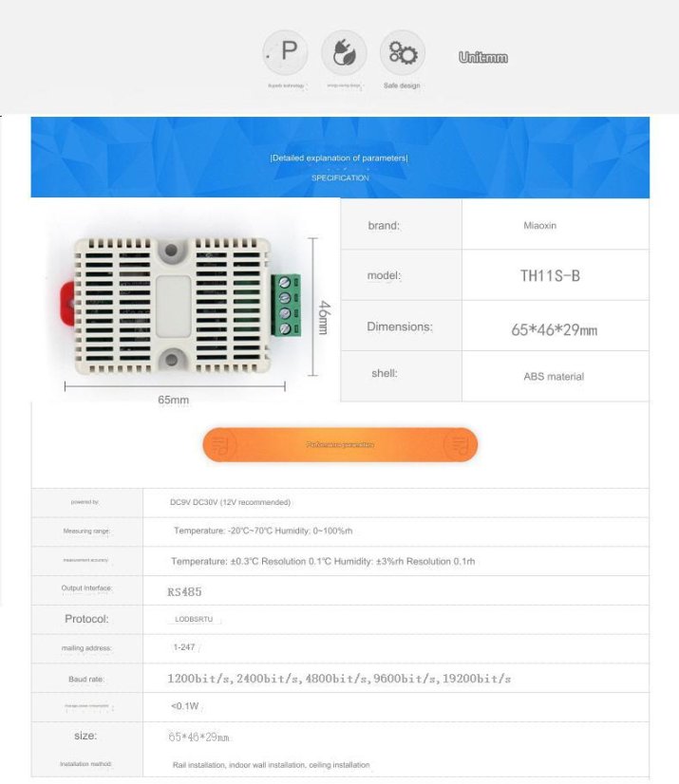Select '65*46*29mm' in the size row

click(x=198, y=737)
